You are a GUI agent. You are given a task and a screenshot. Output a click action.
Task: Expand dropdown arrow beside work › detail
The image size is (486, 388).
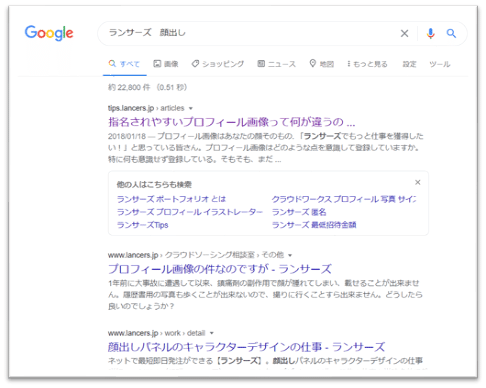211,333
